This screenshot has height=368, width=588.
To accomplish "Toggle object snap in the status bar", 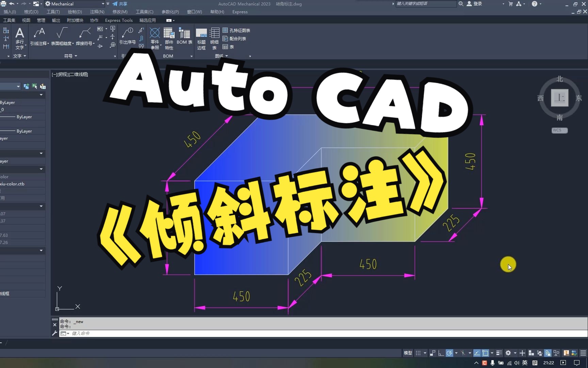I will click(486, 353).
